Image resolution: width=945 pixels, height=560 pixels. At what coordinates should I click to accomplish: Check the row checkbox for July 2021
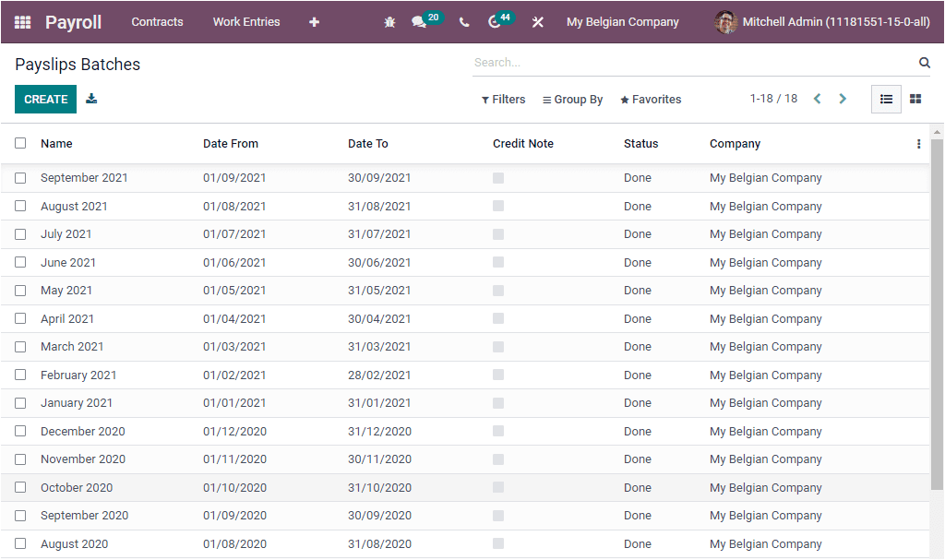coord(20,233)
